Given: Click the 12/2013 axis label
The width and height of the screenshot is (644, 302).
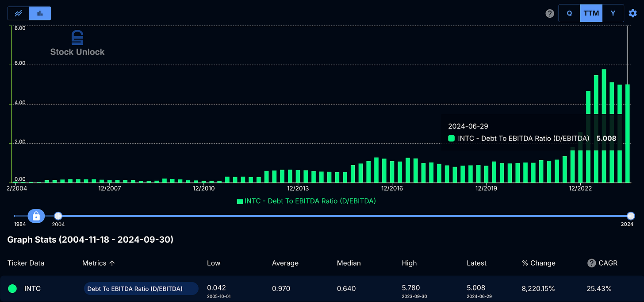Looking at the screenshot, I should pos(298,188).
